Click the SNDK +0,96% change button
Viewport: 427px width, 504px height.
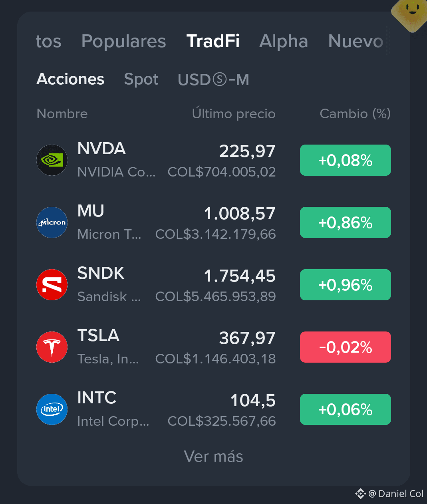pos(346,285)
